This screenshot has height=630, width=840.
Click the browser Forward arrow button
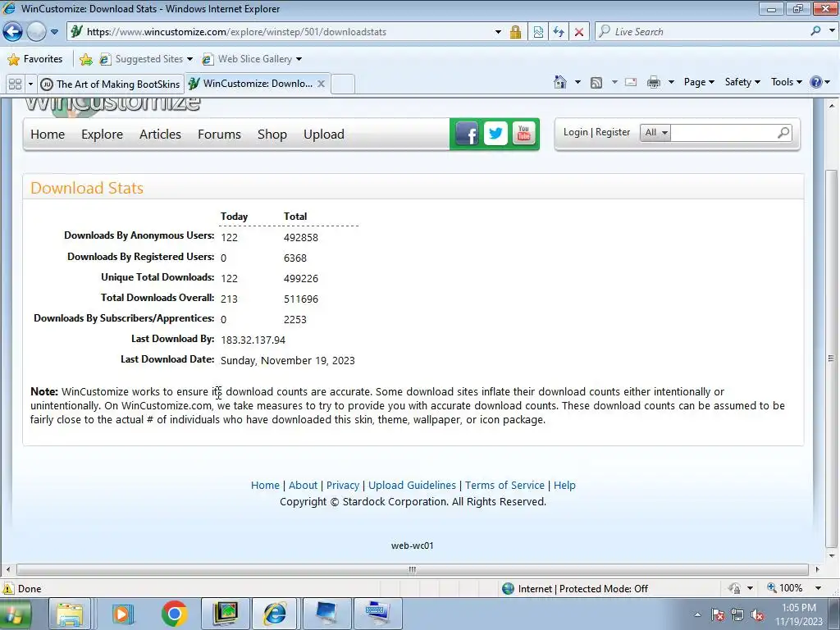coord(36,32)
